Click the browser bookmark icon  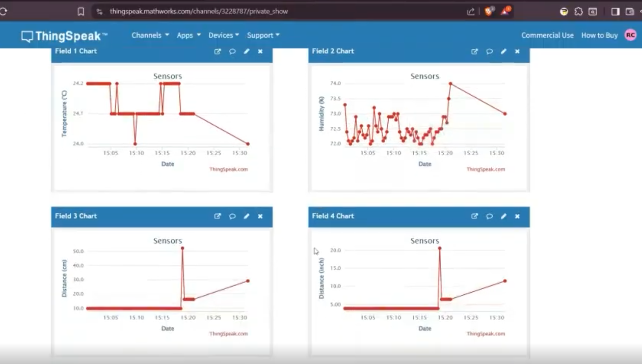(81, 11)
